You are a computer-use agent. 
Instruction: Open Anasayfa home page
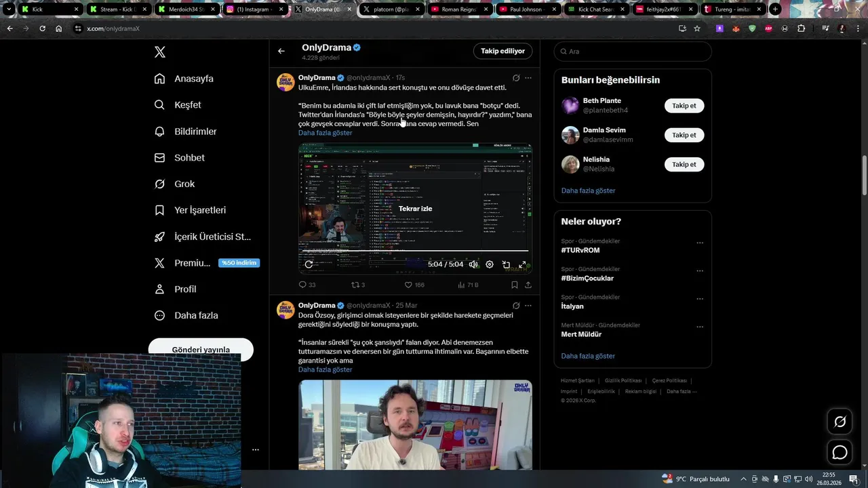[x=184, y=79]
